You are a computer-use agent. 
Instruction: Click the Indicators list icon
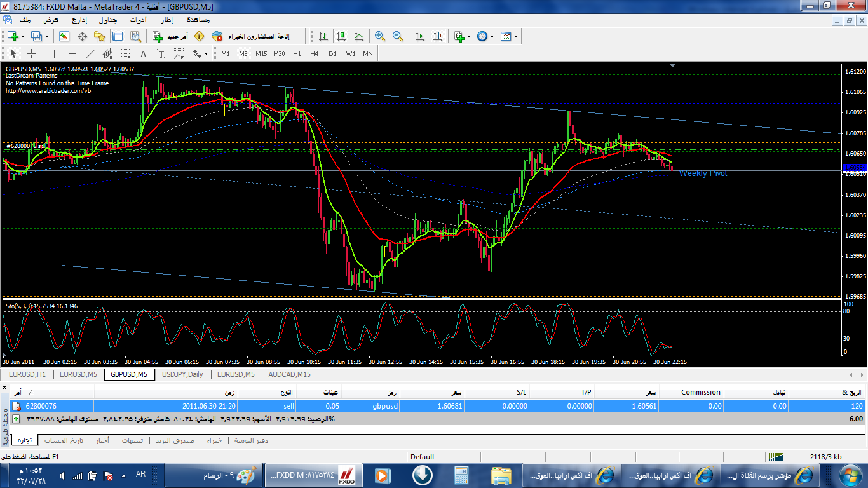coord(459,36)
